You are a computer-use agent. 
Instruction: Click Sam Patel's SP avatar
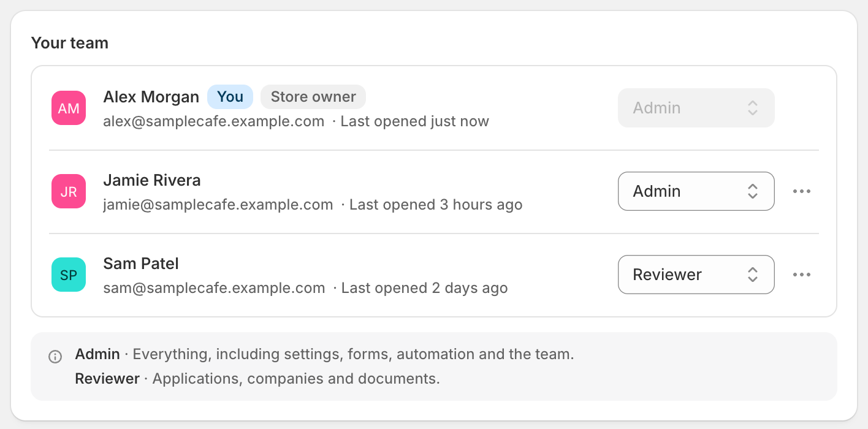[x=69, y=275]
